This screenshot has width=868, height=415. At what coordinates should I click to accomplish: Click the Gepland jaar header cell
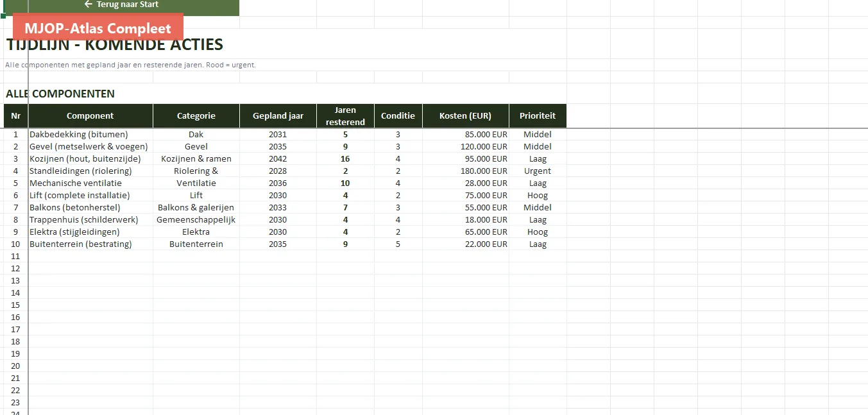point(278,116)
